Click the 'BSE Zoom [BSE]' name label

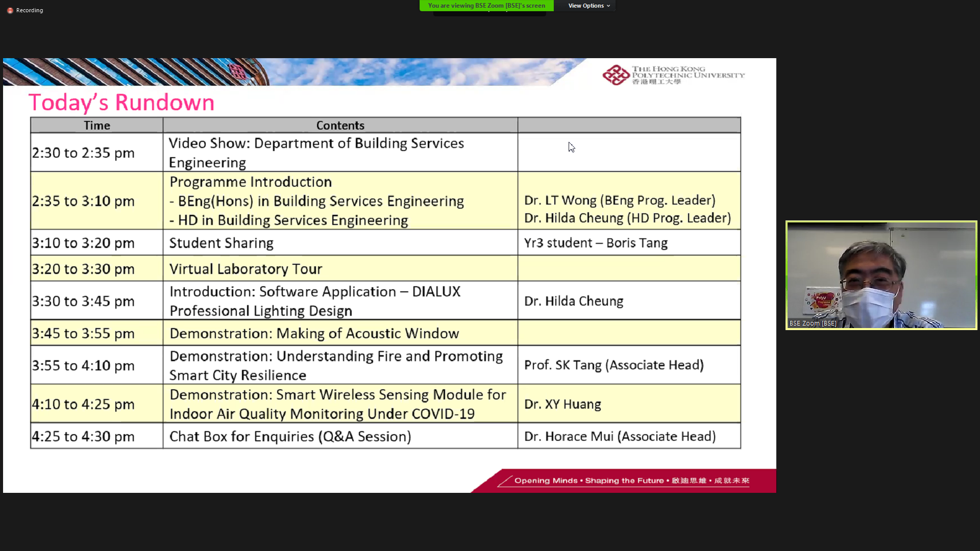(813, 323)
